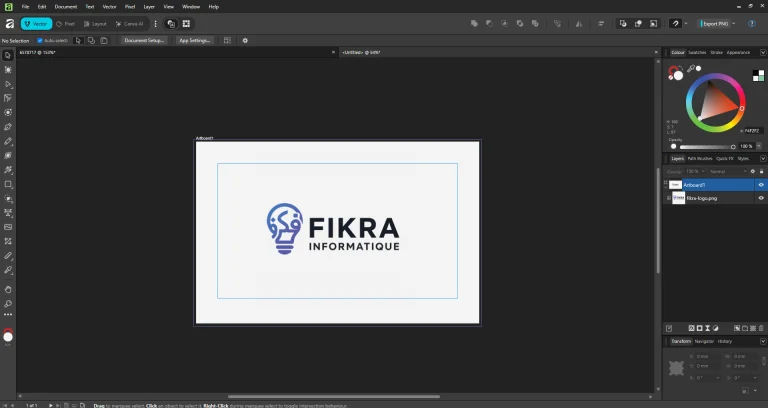
Task: Toggle Insert behind selection icon
Action: 623,24
